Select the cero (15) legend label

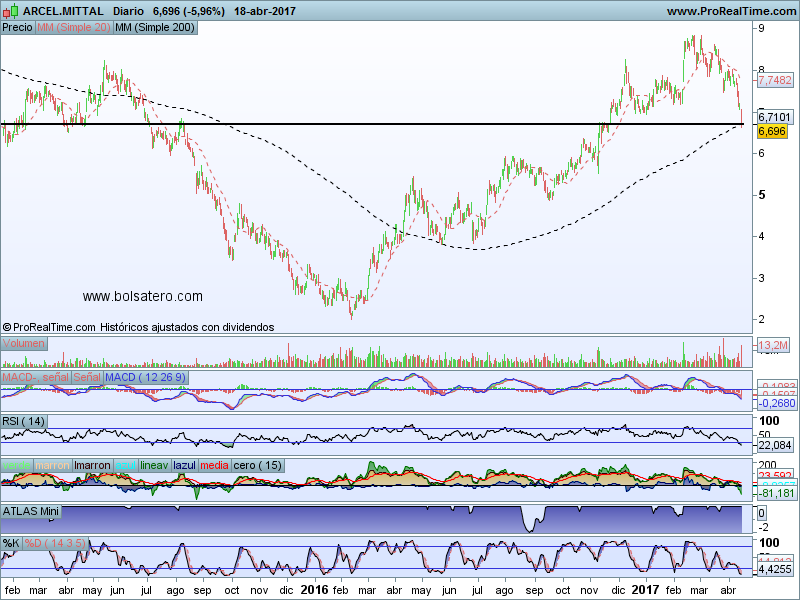point(257,465)
